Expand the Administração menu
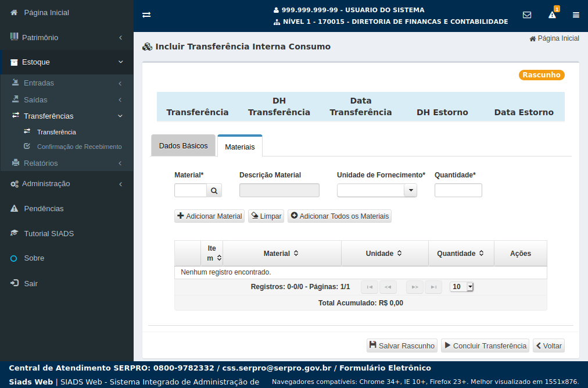 click(67, 184)
